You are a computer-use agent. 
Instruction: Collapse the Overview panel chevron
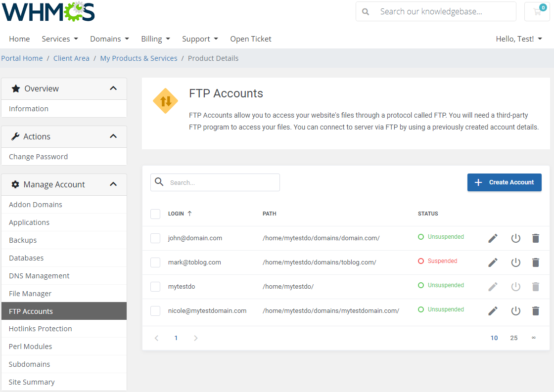click(113, 88)
